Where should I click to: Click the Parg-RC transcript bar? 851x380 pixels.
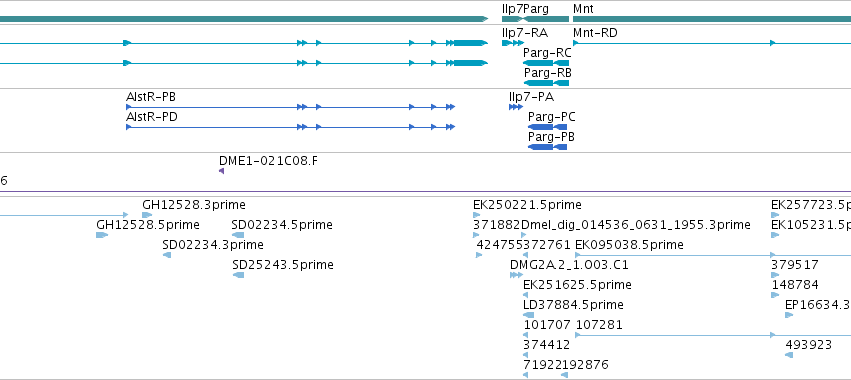546,63
